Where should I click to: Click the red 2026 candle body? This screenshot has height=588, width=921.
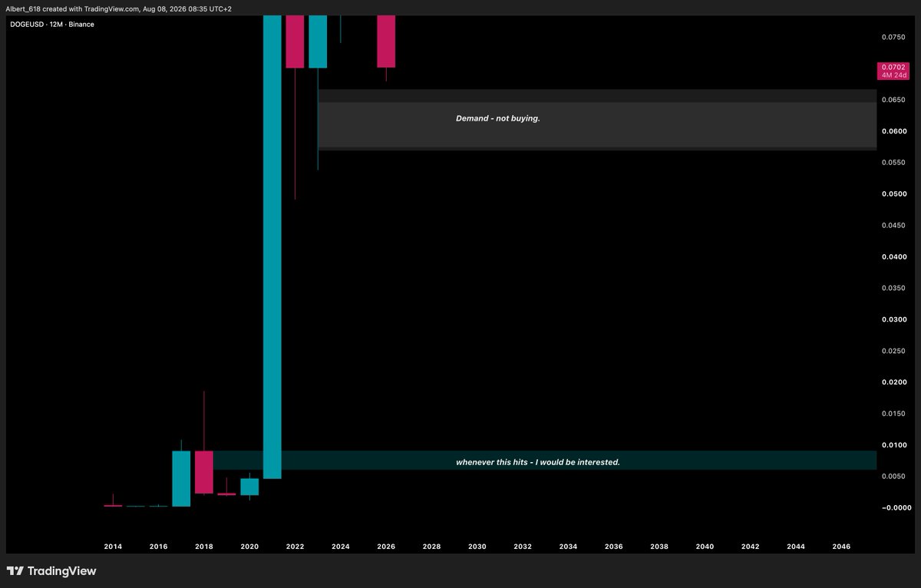[x=386, y=41]
